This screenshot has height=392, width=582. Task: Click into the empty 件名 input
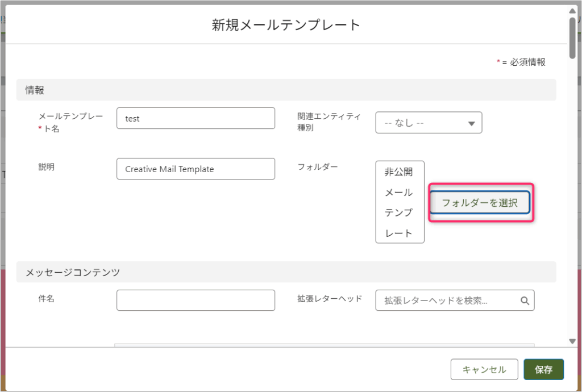[x=196, y=300]
